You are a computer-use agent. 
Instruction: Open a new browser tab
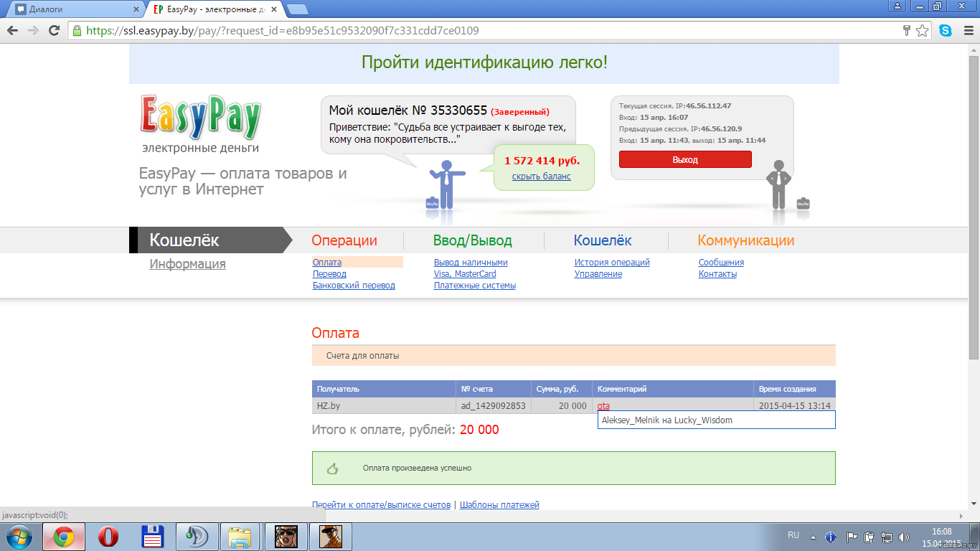298,9
